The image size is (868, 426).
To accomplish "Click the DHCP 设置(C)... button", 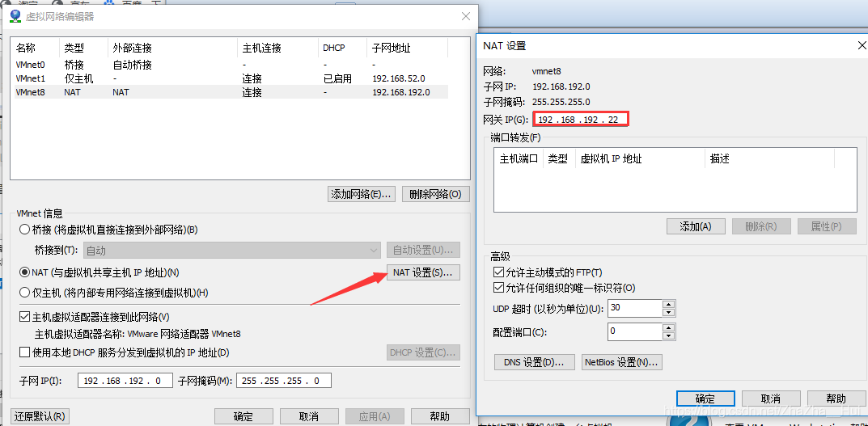I will tap(423, 352).
